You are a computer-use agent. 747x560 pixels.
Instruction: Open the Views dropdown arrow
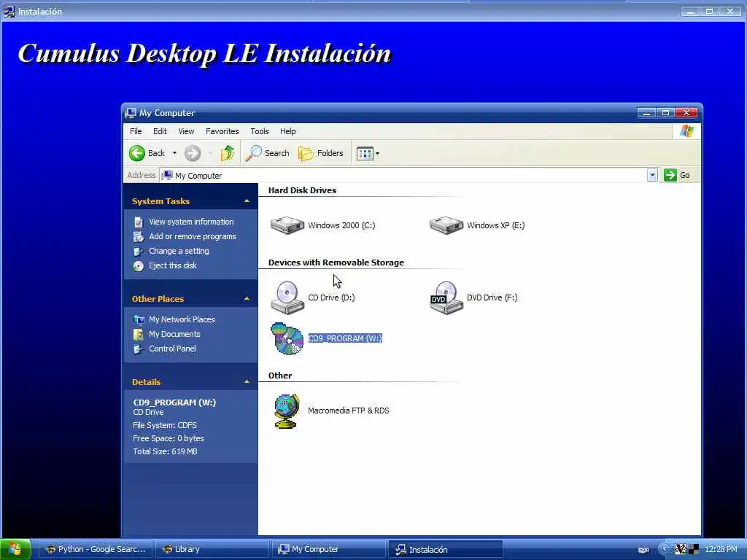(377, 153)
